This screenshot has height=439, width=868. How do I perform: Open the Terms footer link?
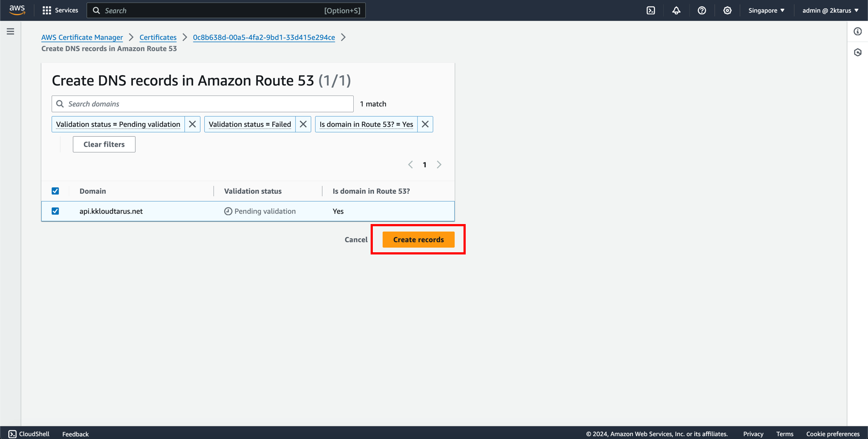tap(785, 434)
